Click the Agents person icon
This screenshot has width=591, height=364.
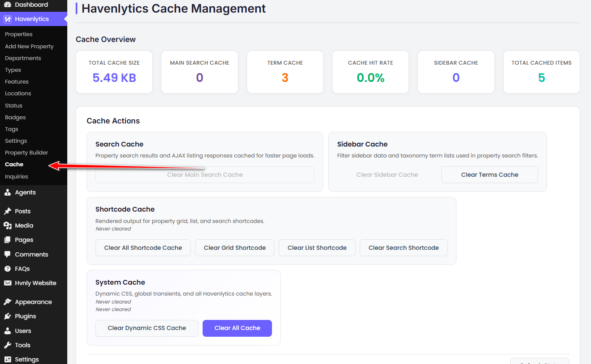click(x=8, y=192)
